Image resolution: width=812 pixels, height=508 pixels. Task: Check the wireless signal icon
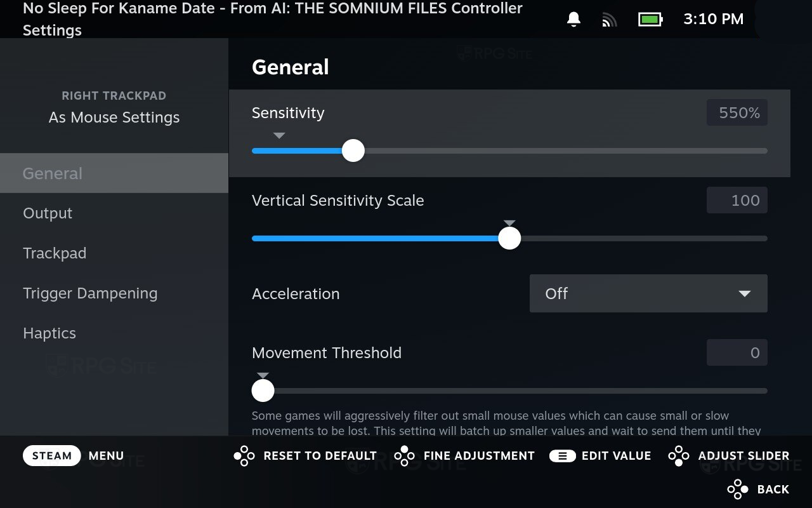click(609, 20)
